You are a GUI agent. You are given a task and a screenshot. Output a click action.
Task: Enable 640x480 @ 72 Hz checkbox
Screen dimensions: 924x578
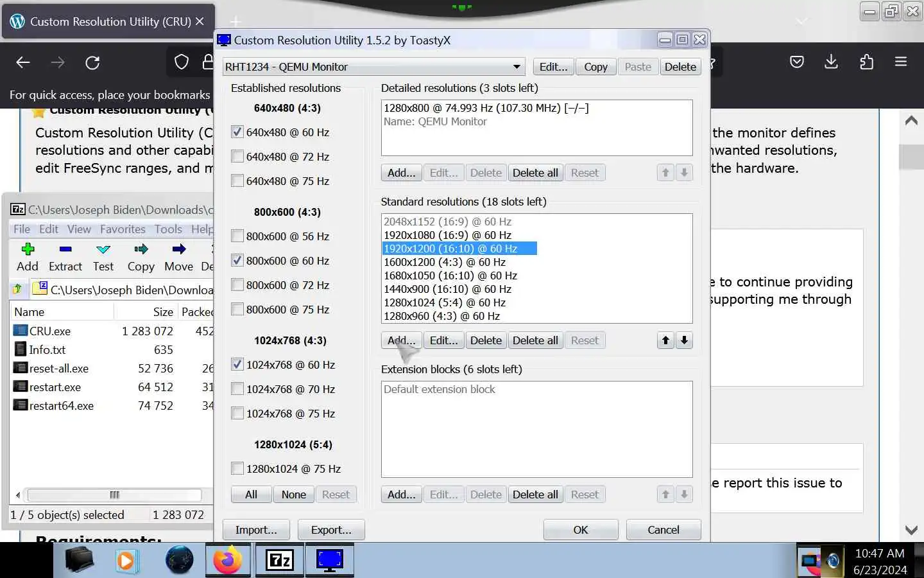pyautogui.click(x=237, y=157)
